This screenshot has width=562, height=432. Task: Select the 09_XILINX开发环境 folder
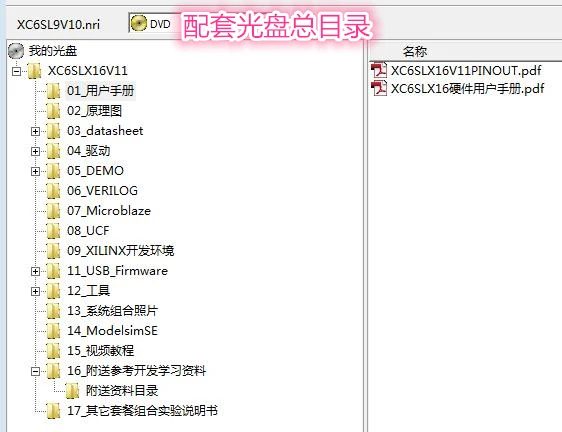(x=120, y=251)
